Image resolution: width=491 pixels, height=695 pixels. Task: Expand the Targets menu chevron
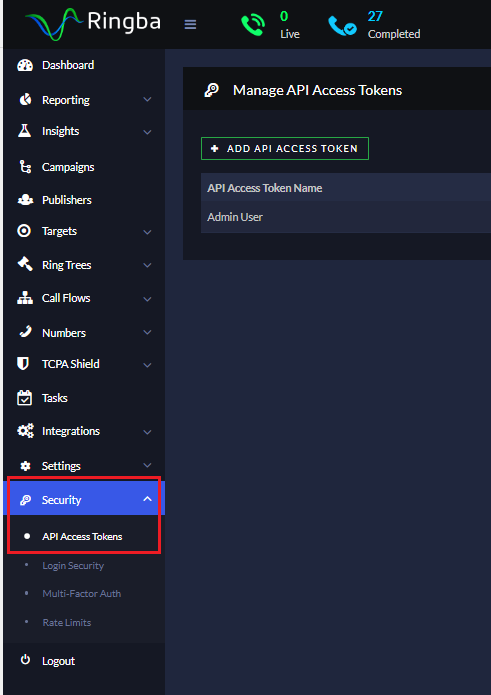(x=148, y=232)
